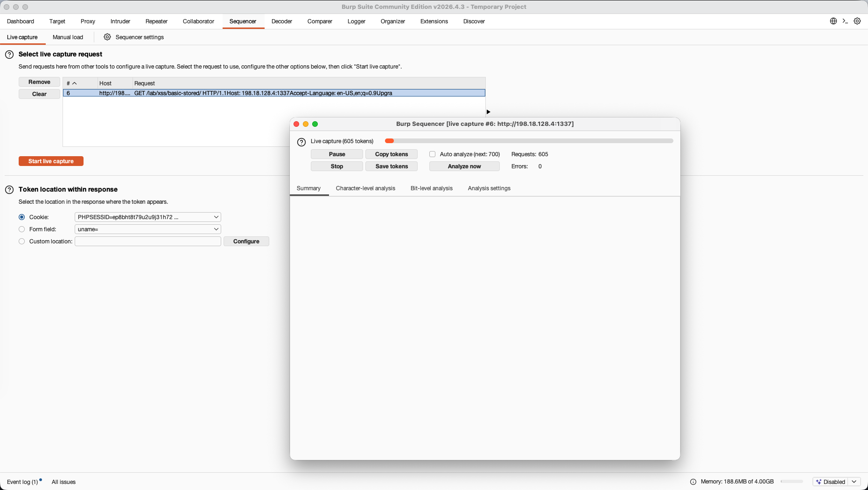The height and width of the screenshot is (490, 868).
Task: Open the Analysis settings tab
Action: pos(489,188)
